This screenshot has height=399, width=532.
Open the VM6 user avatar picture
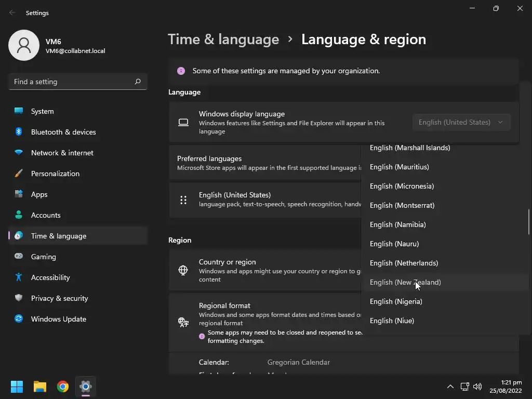[x=24, y=45]
